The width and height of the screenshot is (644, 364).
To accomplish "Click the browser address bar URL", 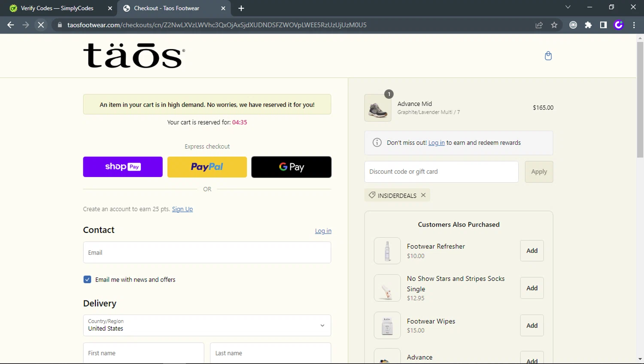I will (217, 25).
